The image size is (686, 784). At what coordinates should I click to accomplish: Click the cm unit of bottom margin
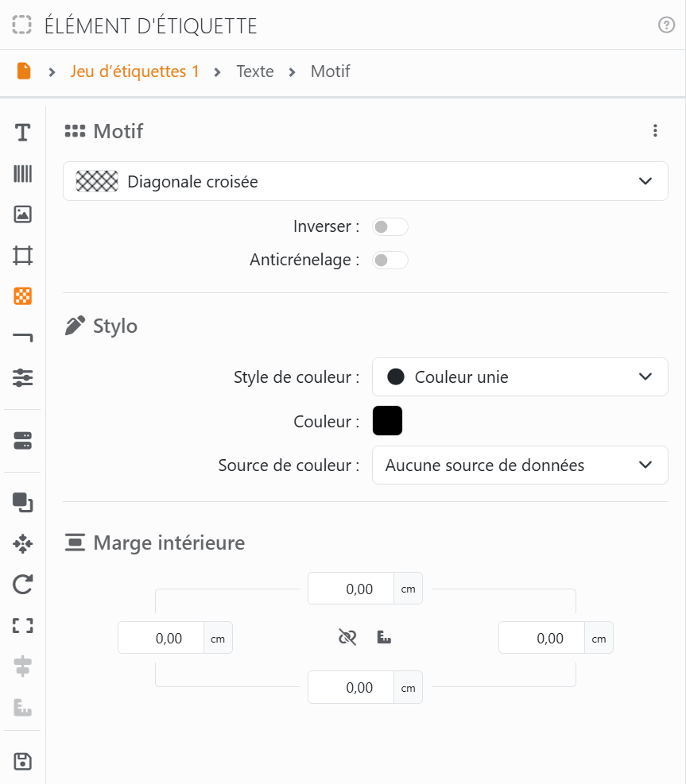(x=409, y=687)
